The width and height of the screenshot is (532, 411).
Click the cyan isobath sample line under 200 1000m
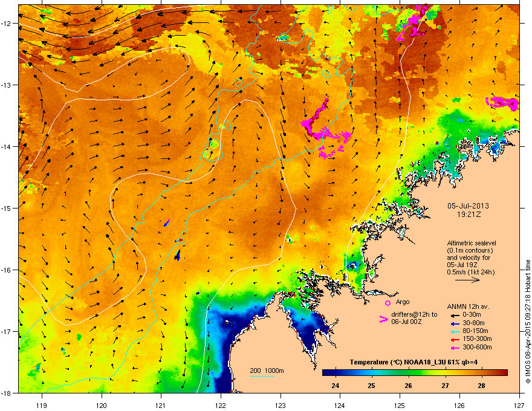coord(262,377)
